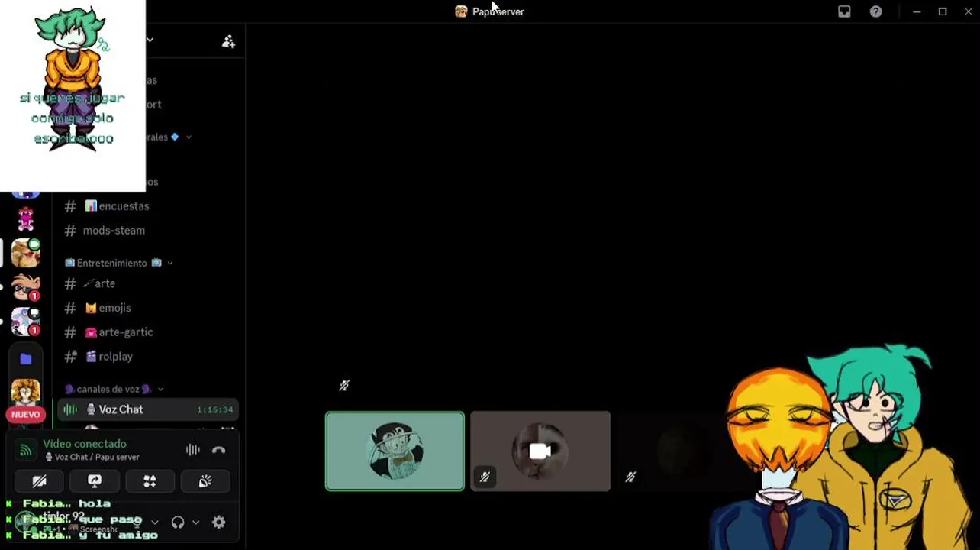Select the Voz Chat voice channel
The width and height of the screenshot is (980, 550).
(149, 409)
